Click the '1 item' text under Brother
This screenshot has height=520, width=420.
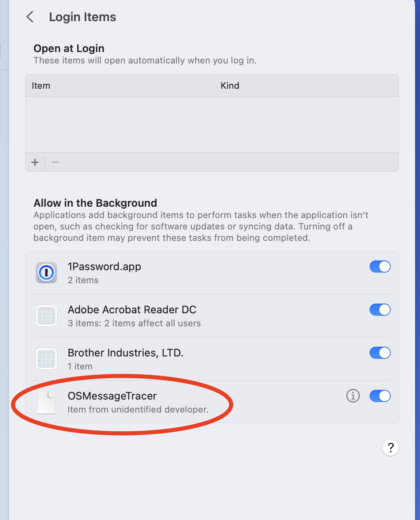(x=80, y=366)
